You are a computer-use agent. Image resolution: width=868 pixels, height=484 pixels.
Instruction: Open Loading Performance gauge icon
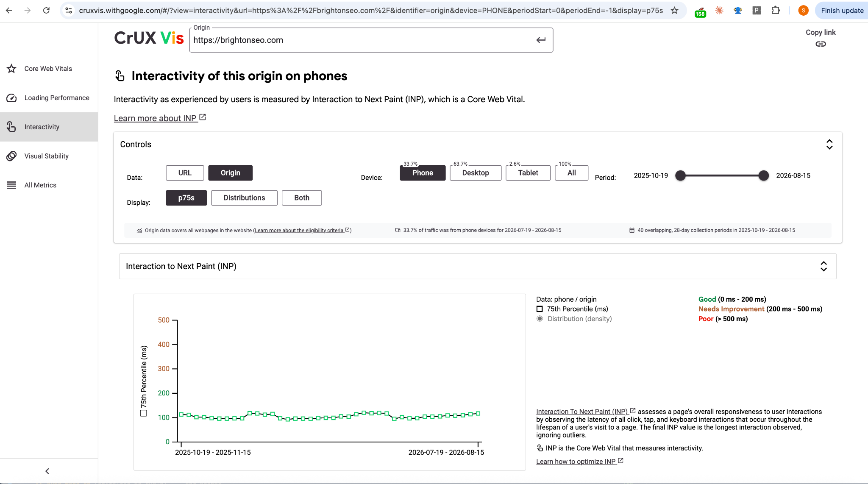coord(11,98)
